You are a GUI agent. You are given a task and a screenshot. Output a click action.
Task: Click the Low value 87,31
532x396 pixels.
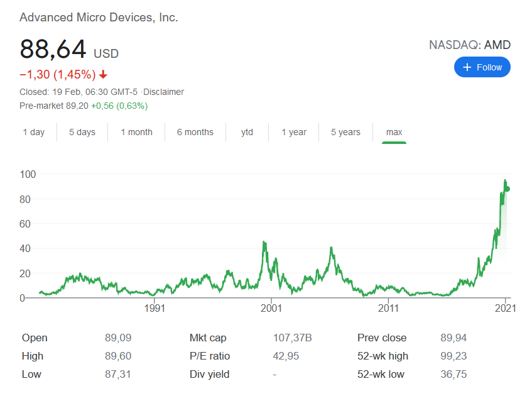[x=117, y=374]
